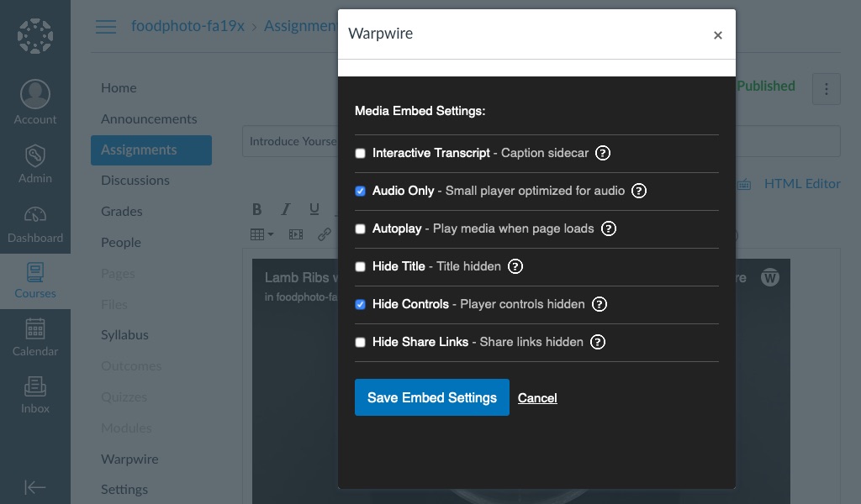Open Outcomes in course menu

131,365
